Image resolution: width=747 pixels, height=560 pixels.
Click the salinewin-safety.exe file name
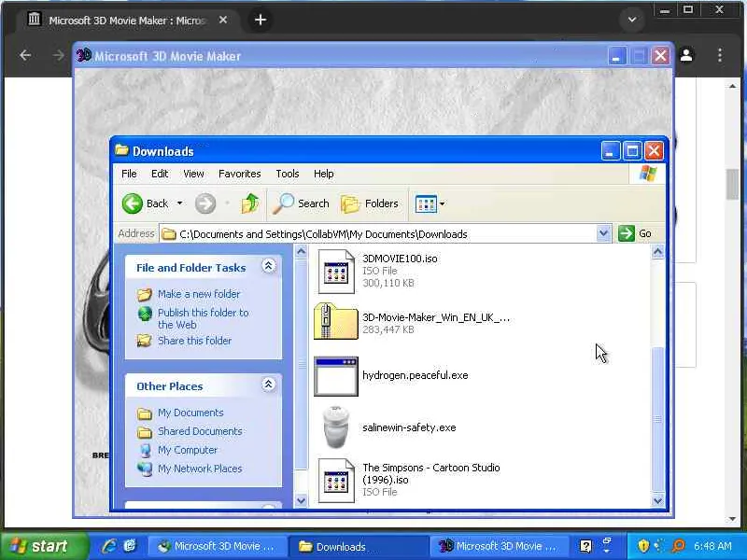(x=409, y=427)
